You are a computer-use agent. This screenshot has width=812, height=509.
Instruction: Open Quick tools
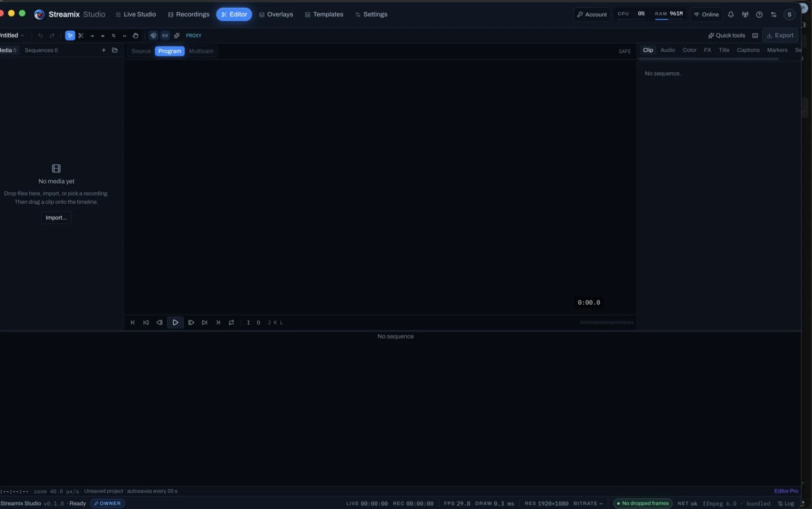point(727,36)
